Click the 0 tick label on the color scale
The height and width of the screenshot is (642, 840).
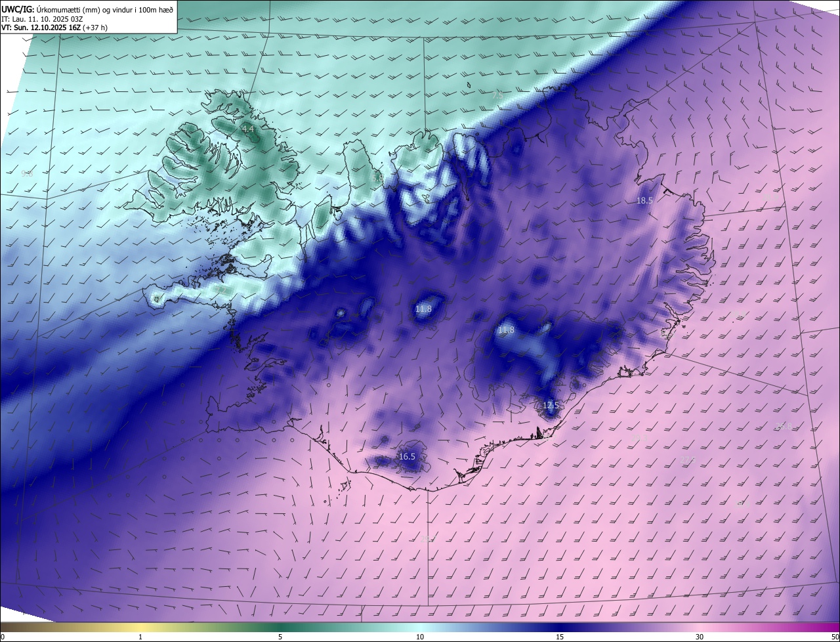[x=3, y=637]
